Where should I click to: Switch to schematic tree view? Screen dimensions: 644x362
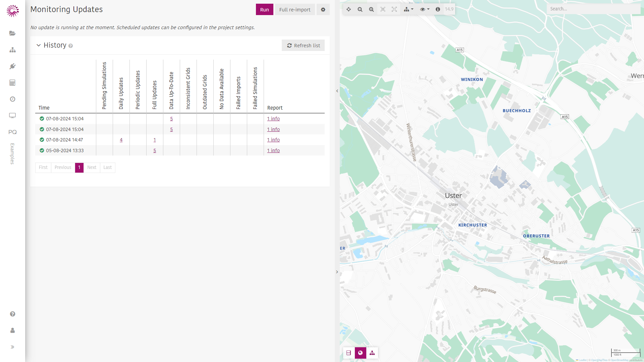coord(372,353)
